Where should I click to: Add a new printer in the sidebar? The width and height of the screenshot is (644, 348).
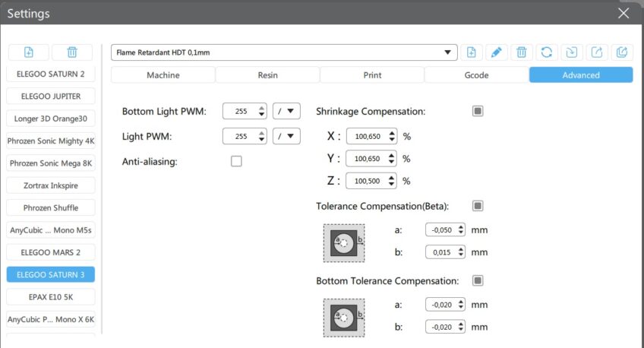(29, 52)
